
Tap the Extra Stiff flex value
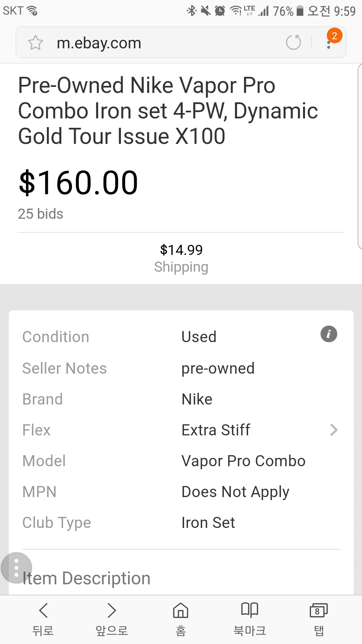(x=216, y=430)
